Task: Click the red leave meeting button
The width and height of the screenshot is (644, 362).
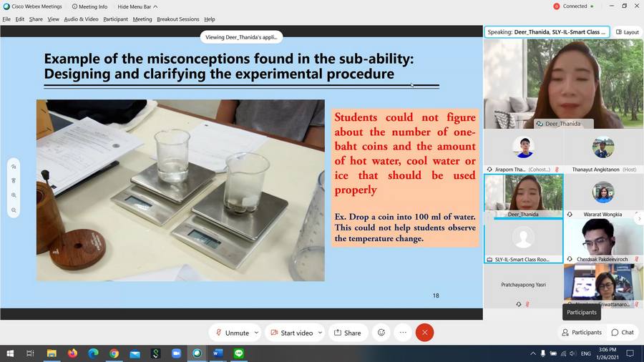Action: (424, 333)
